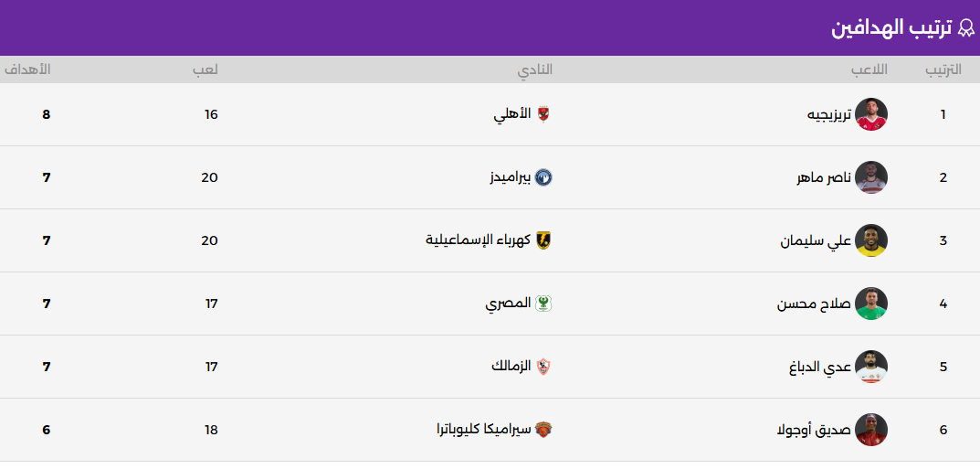This screenshot has height=469, width=980.
Task: Click the award ribbon icon in header
Action: click(966, 27)
